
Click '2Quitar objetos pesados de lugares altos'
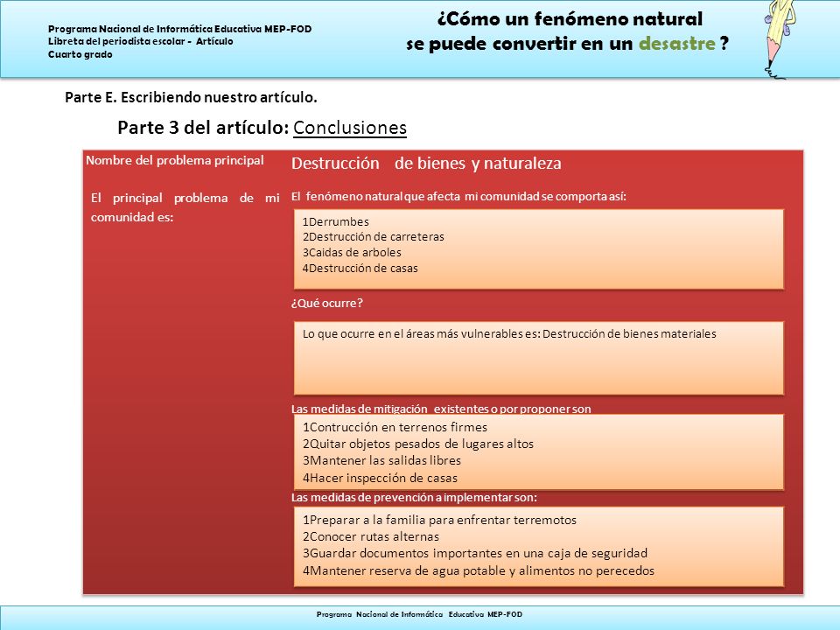point(418,444)
